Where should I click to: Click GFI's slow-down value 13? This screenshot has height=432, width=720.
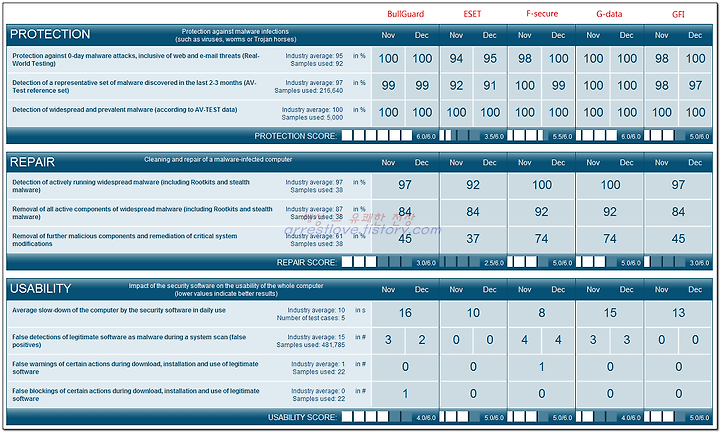[678, 313]
